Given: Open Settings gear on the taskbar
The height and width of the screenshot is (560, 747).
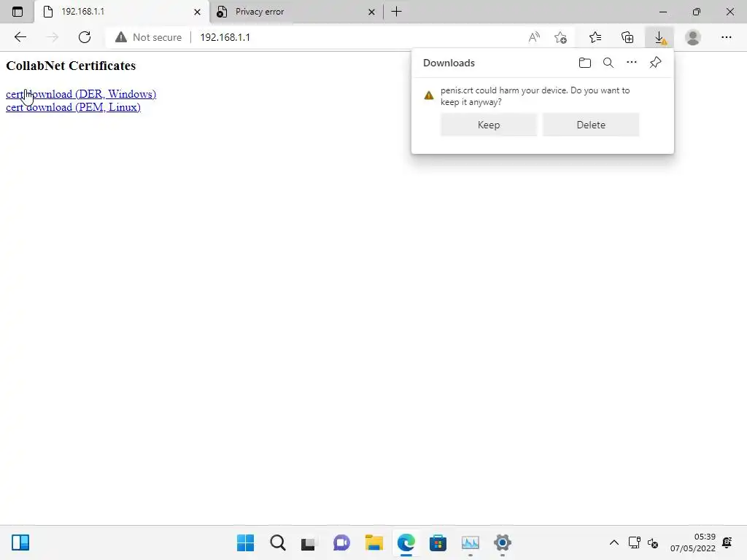Looking at the screenshot, I should [502, 542].
